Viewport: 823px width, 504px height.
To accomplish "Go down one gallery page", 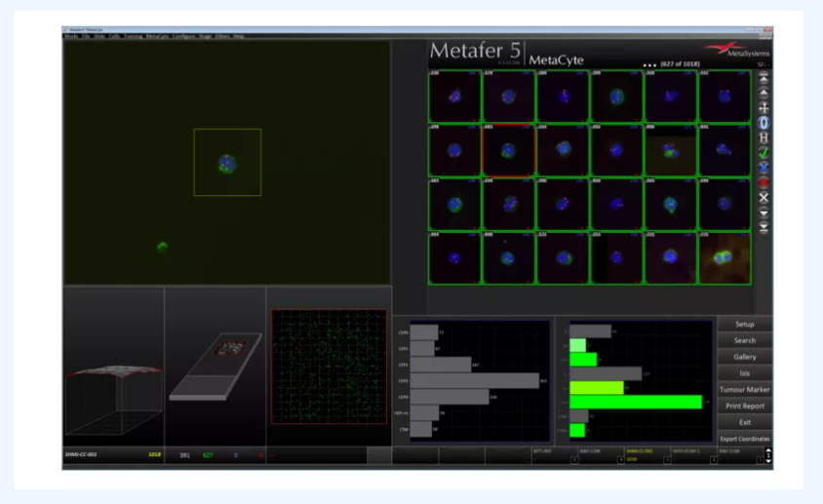I will point(764,213).
